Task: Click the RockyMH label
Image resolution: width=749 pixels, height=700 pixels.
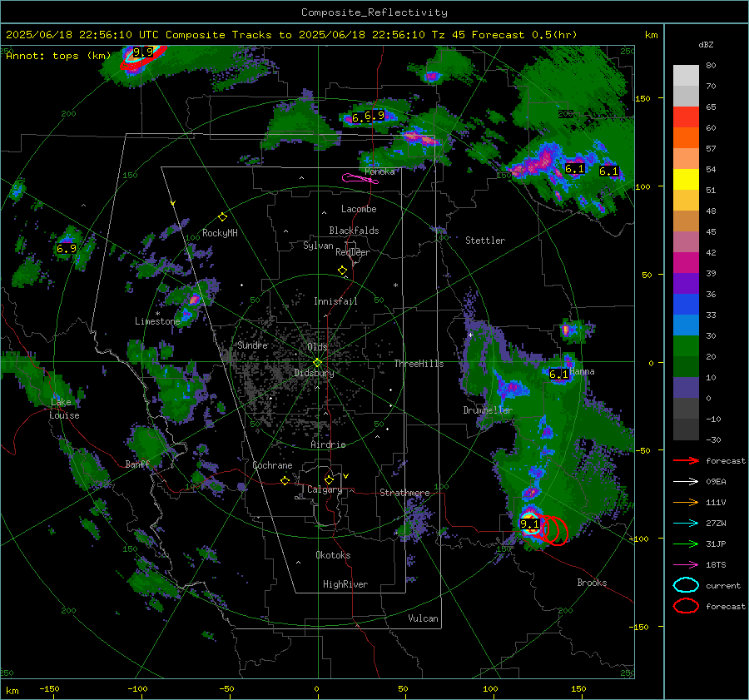Action: (220, 233)
